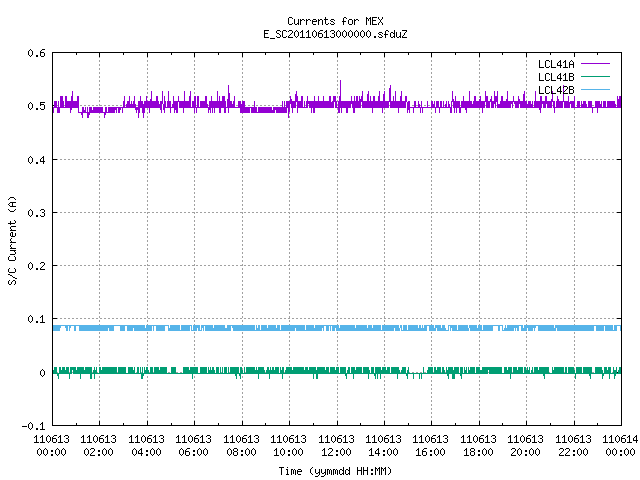Screen dimensions: 640x480
Task: Click the x-axis label 'Time (yymmdd HH:MM)'
Action: (x=335, y=471)
